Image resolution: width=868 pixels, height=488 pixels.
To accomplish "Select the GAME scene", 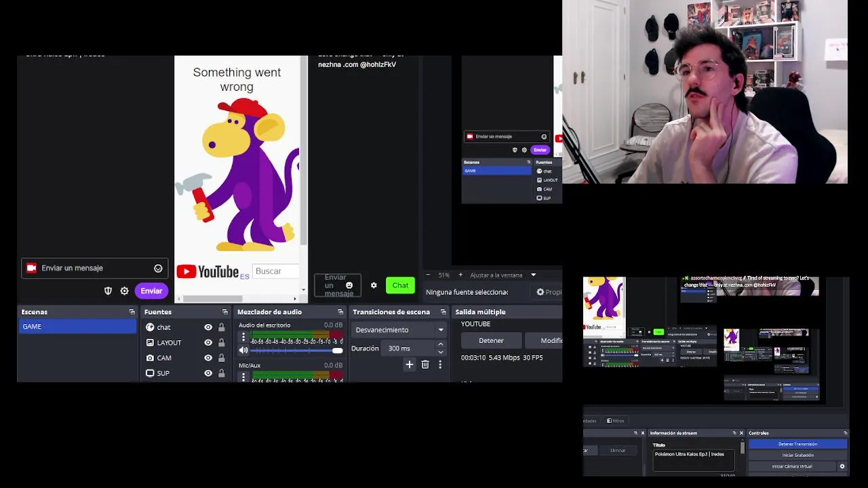I will click(77, 327).
